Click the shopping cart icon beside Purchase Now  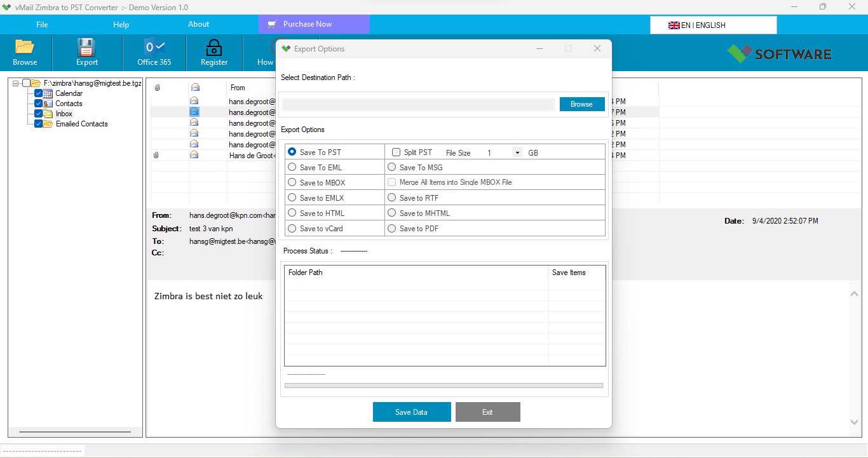click(x=273, y=24)
